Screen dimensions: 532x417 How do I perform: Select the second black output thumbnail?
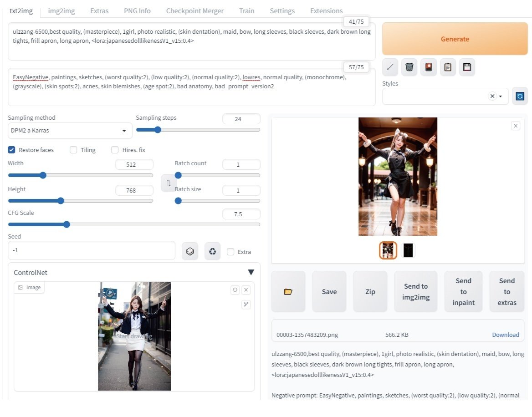pyautogui.click(x=408, y=250)
